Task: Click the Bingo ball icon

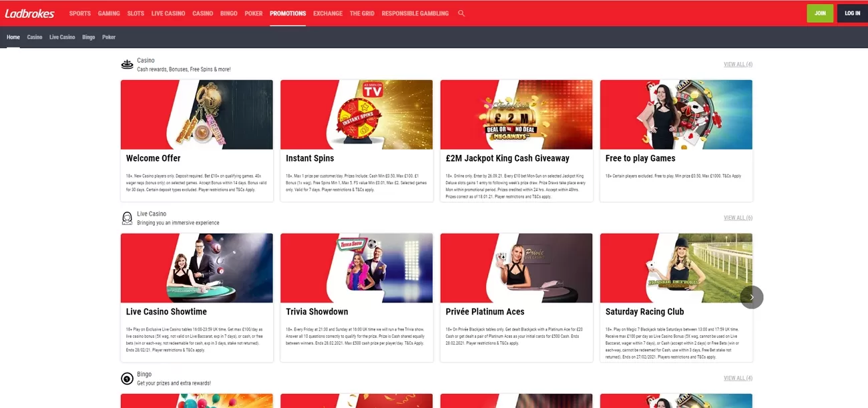Action: (127, 379)
